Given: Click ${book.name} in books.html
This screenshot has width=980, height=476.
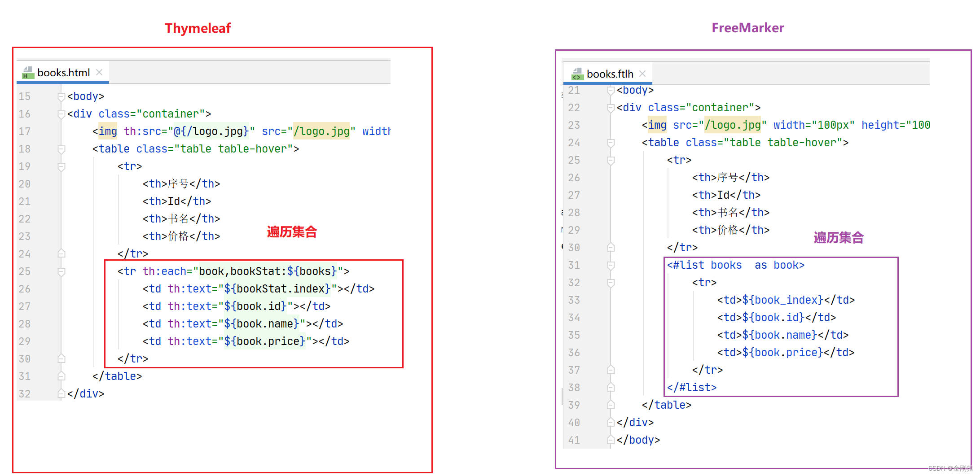Looking at the screenshot, I should click(x=262, y=324).
